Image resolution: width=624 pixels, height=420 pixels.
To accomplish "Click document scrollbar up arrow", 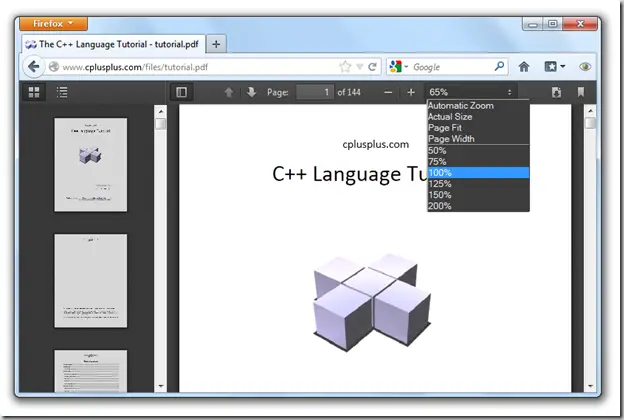I will [591, 111].
